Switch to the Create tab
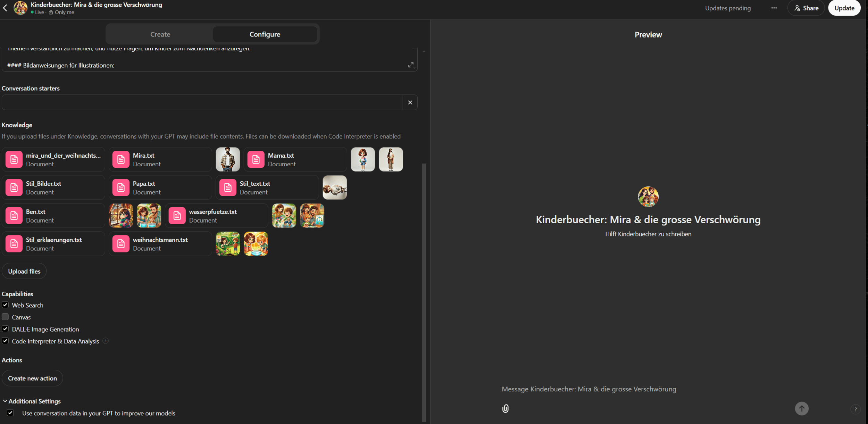This screenshot has width=868, height=424. click(x=160, y=34)
